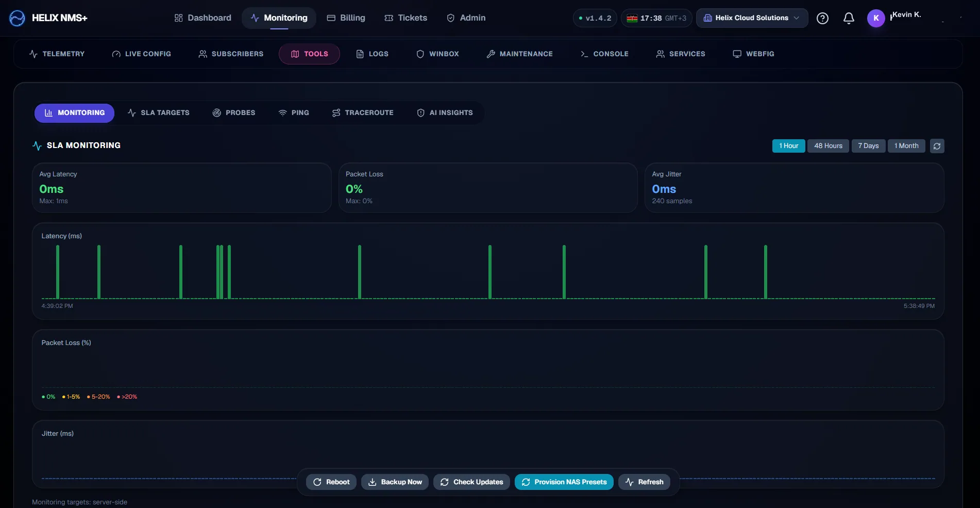Open the Subscribers sub-tab
The width and height of the screenshot is (980, 508).
point(231,54)
